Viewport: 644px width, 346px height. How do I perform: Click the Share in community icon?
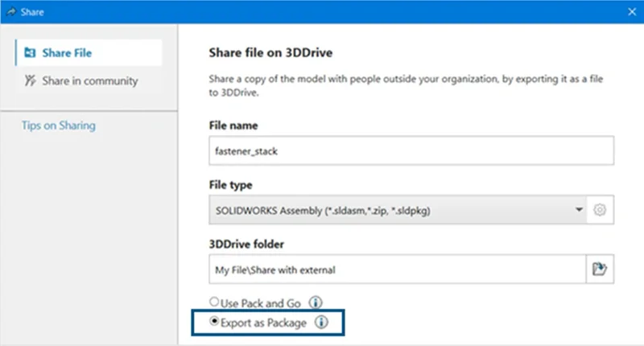pos(31,80)
